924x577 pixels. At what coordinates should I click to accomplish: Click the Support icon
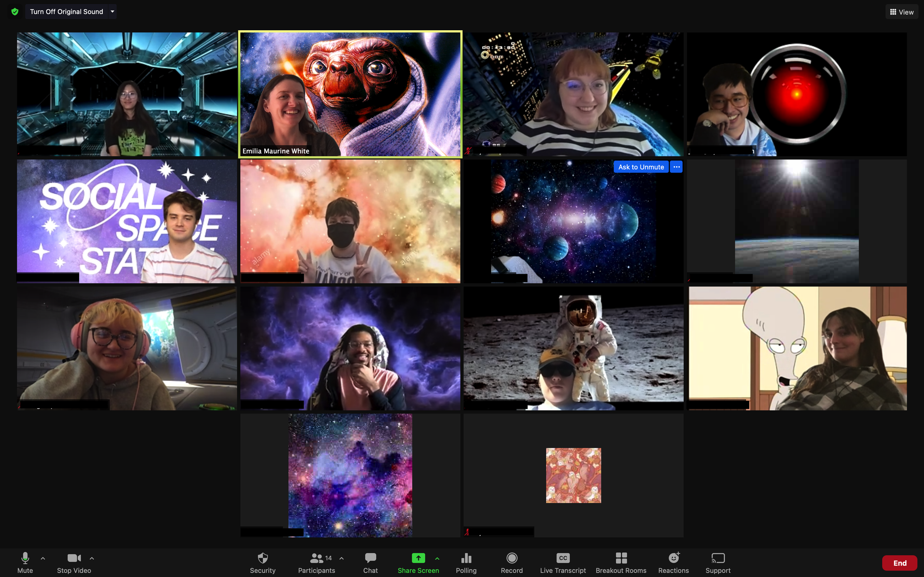click(x=718, y=562)
